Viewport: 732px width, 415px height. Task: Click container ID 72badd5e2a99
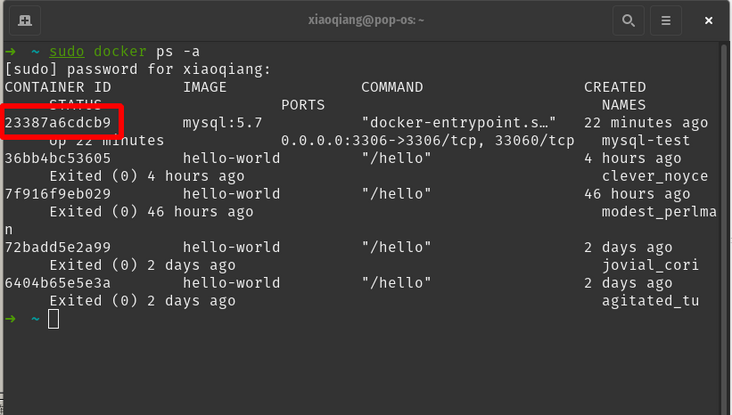tap(58, 247)
